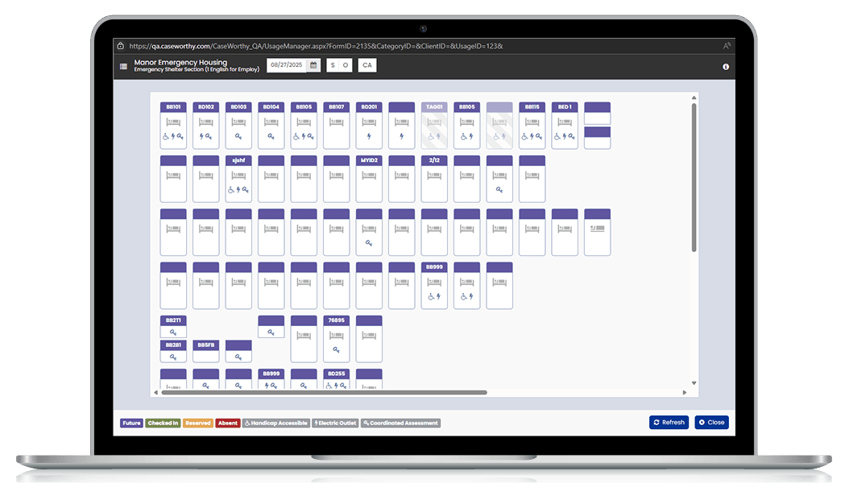Toggle the CA filter button

[x=367, y=65]
